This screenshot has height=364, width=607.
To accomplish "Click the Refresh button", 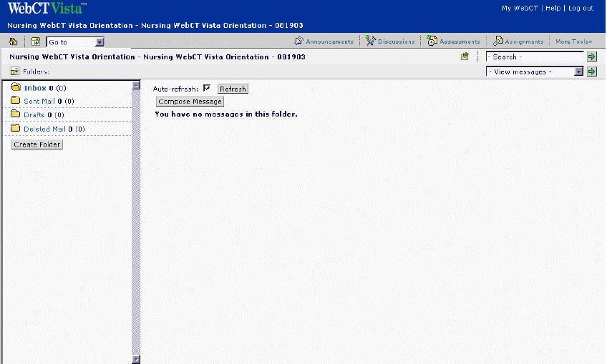I will pos(233,89).
